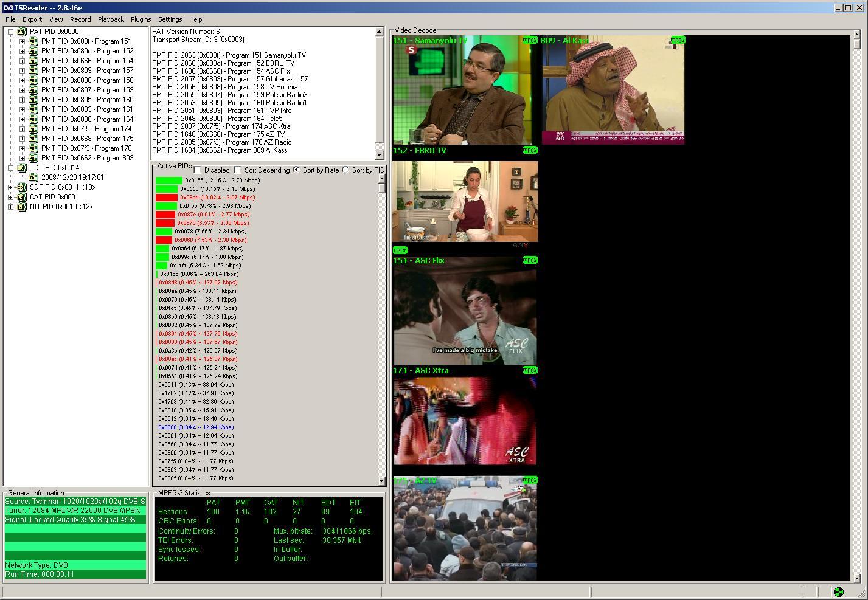Expand PMT PID 0x080f Program 151 node

22,41
